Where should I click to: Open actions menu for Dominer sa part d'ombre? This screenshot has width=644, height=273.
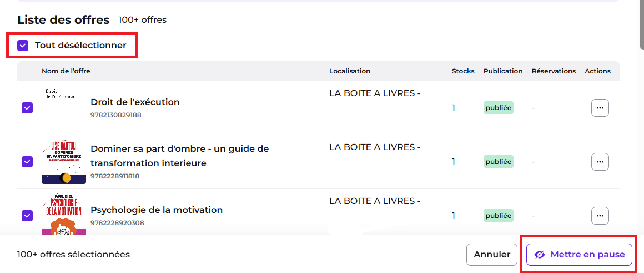tap(600, 162)
